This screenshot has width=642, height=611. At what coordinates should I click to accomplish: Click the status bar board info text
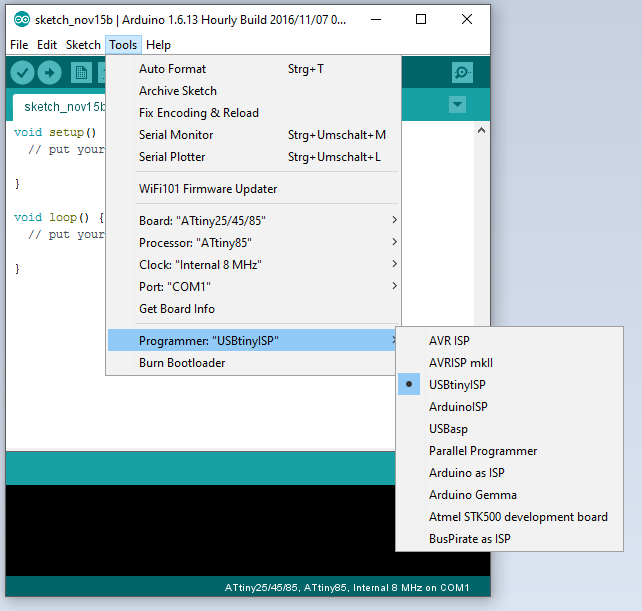(347, 588)
